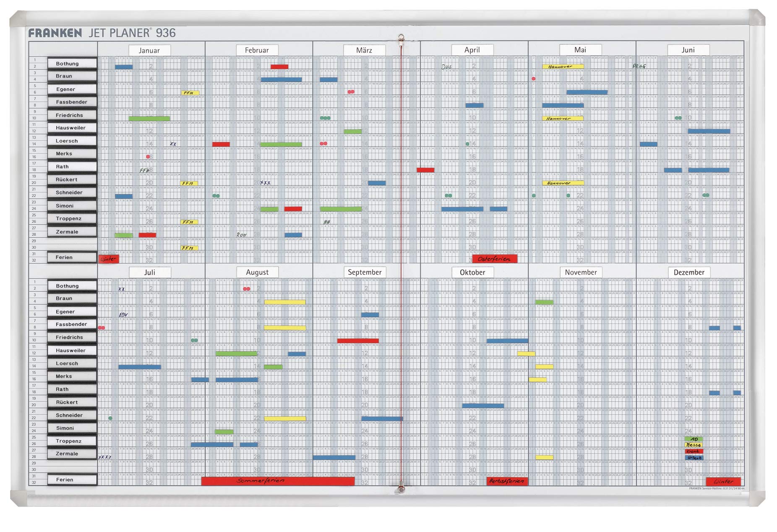Click the Troppenz name label beside Juli
Image resolution: width=777 pixels, height=532 pixels.
pyautogui.click(x=72, y=441)
